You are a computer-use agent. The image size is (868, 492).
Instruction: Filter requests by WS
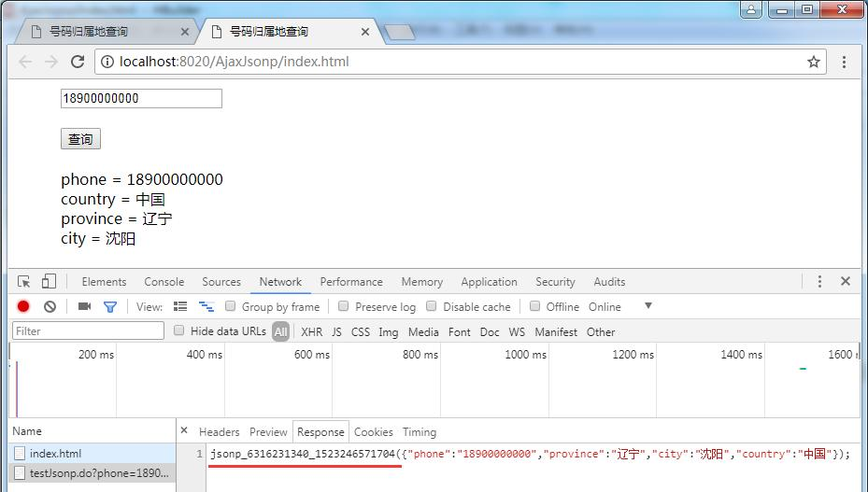click(x=517, y=332)
